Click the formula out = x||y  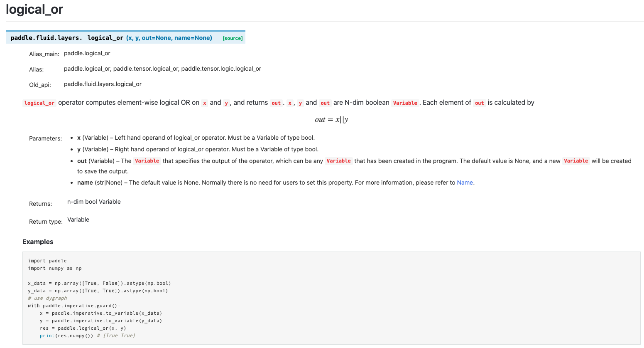click(331, 120)
